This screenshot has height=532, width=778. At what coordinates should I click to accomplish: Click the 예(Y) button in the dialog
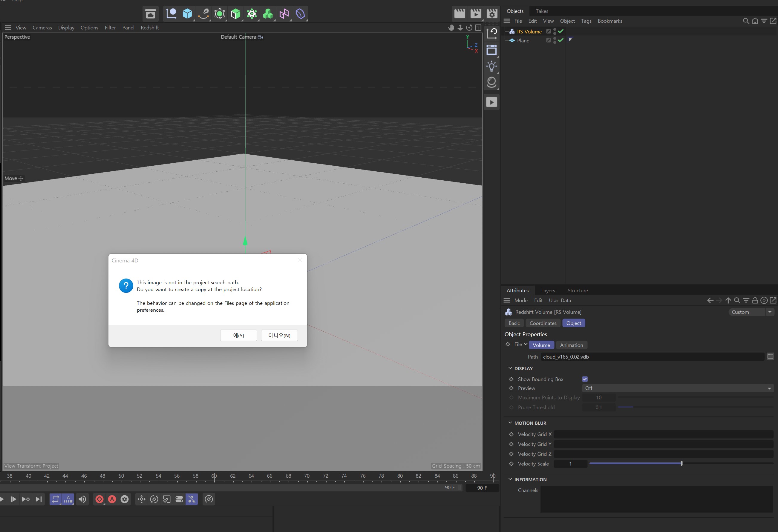pyautogui.click(x=238, y=335)
